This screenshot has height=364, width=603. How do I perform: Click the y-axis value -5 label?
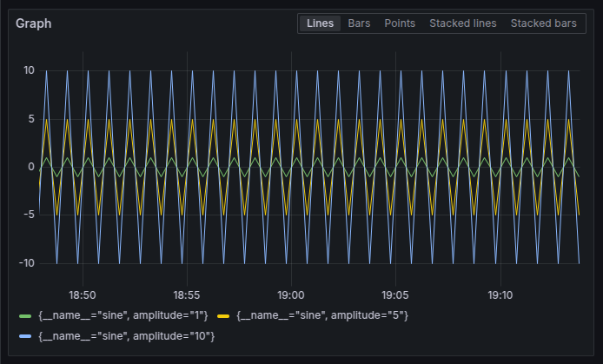pos(29,215)
